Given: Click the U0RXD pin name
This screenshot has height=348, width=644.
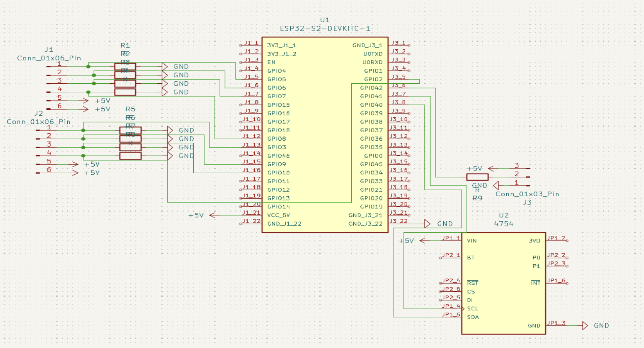Looking at the screenshot, I should (x=372, y=62).
